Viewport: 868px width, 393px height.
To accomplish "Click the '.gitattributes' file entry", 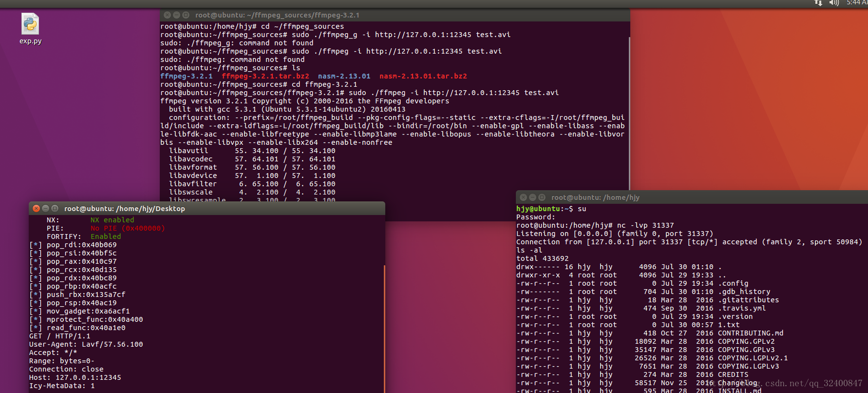I will tap(749, 300).
